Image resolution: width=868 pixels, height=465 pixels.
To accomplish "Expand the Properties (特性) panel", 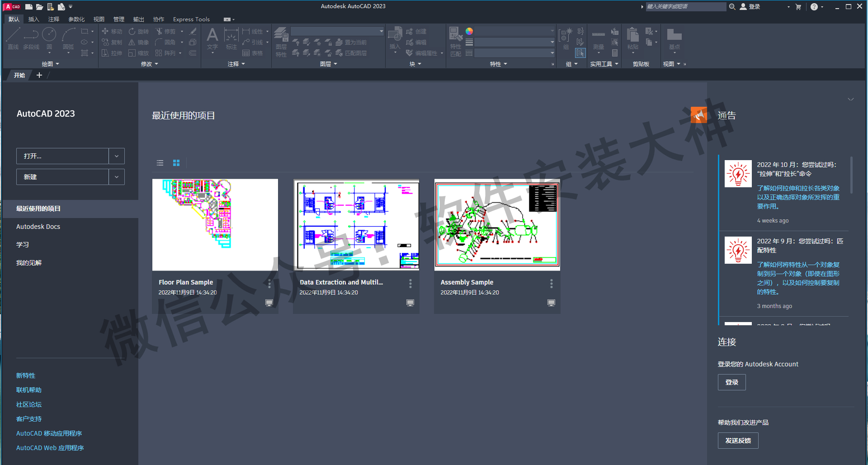I will coord(499,64).
